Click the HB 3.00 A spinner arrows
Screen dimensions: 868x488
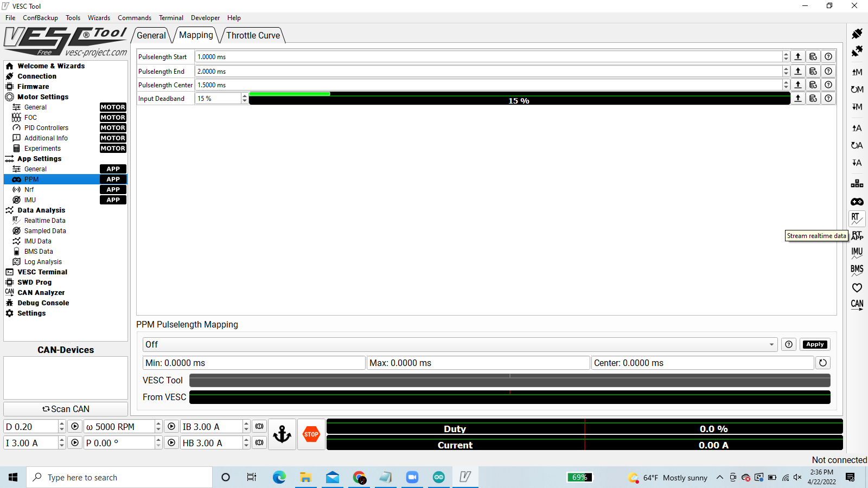click(246, 443)
